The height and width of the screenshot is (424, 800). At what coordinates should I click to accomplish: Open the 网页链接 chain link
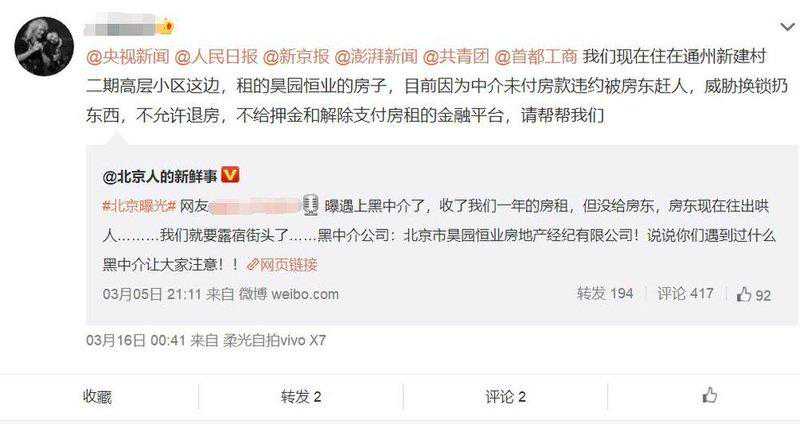point(282,264)
